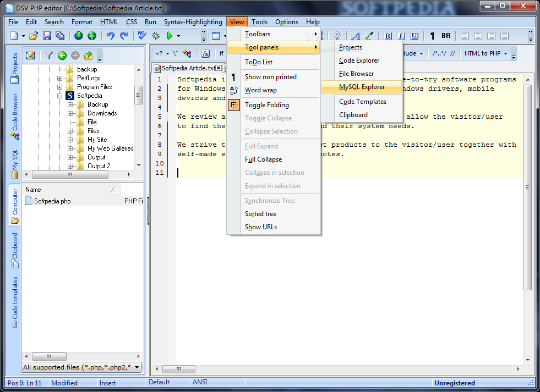This screenshot has width=540, height=392.
Task: Expand the PerfLogs folder tree node
Action: [60, 78]
